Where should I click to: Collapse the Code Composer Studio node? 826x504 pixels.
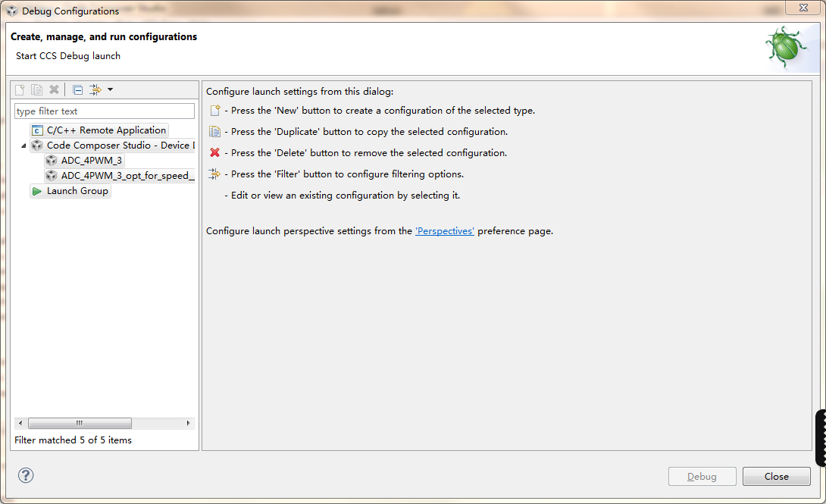pos(23,146)
